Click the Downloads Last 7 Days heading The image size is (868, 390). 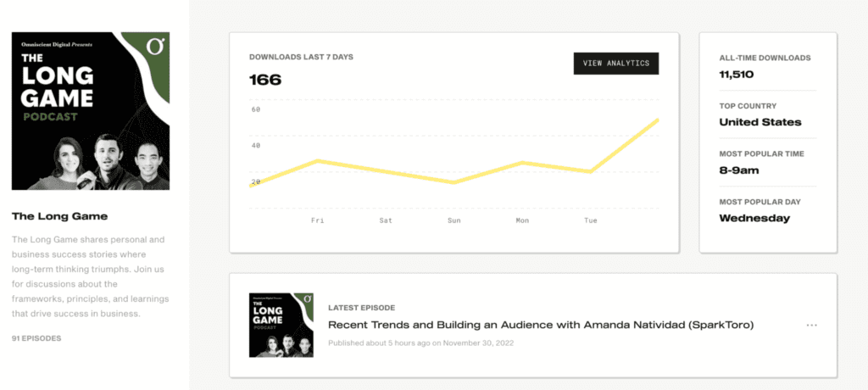(x=301, y=57)
